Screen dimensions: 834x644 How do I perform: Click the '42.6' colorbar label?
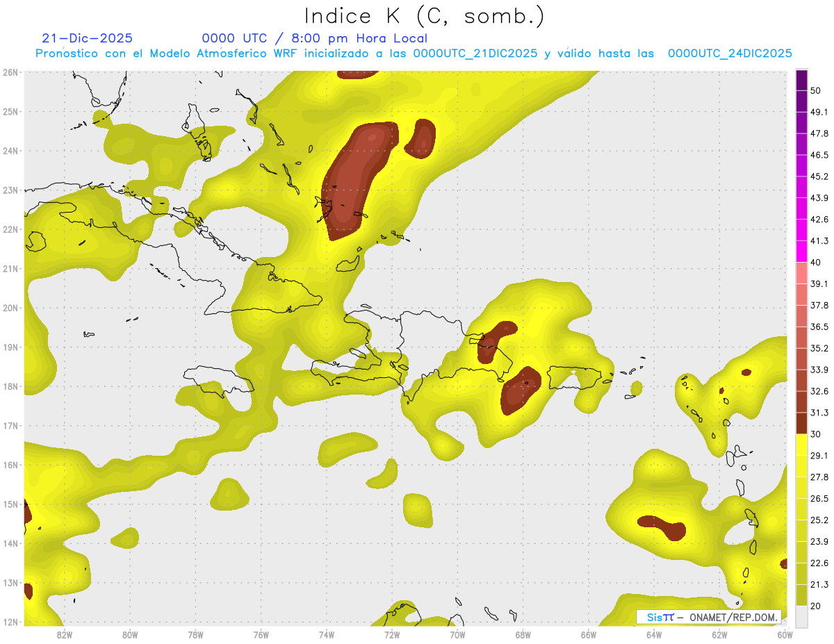[x=819, y=220]
